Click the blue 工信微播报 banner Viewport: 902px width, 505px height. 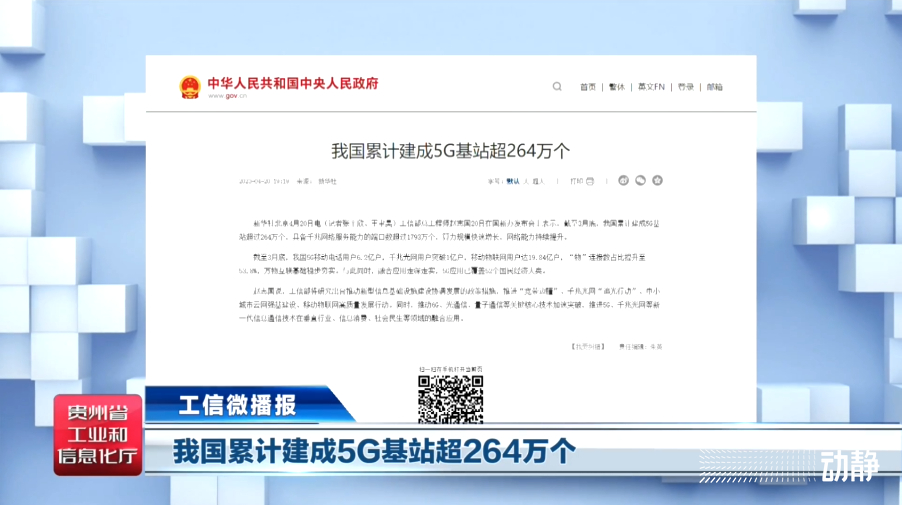point(240,405)
